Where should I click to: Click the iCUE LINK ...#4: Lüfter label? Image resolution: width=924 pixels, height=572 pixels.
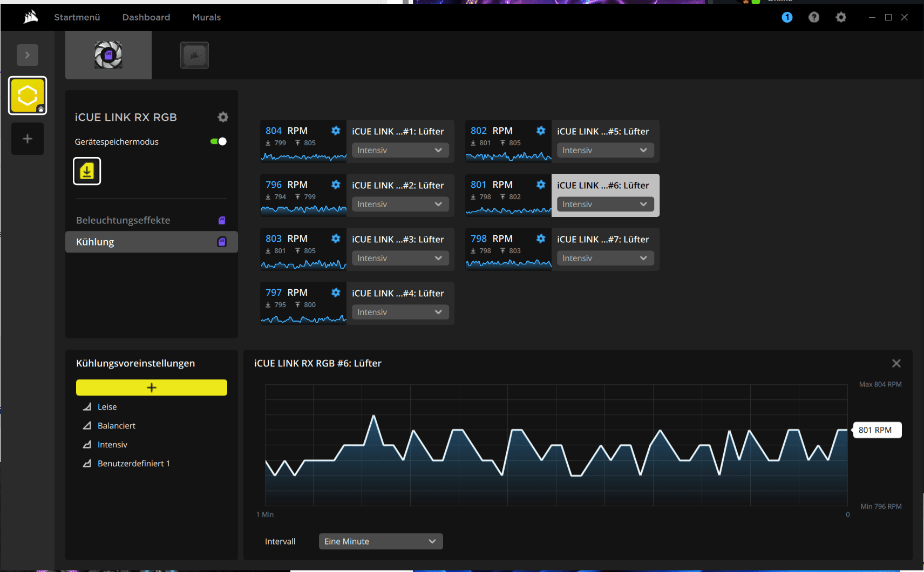(x=398, y=293)
